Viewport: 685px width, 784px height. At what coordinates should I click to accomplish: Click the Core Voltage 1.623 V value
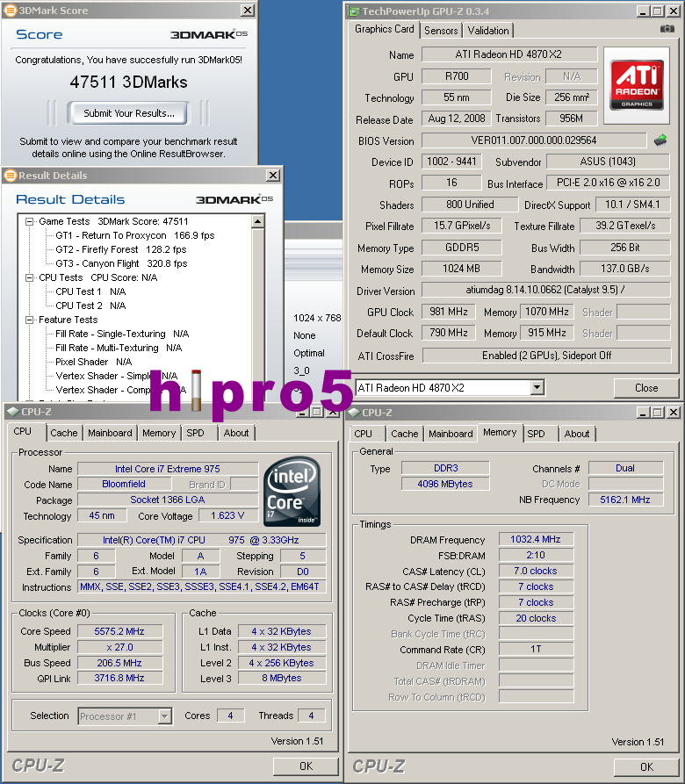tap(227, 515)
